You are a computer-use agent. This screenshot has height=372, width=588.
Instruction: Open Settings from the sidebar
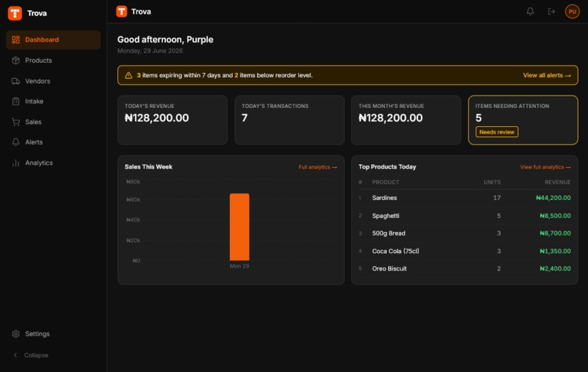[x=53, y=334]
